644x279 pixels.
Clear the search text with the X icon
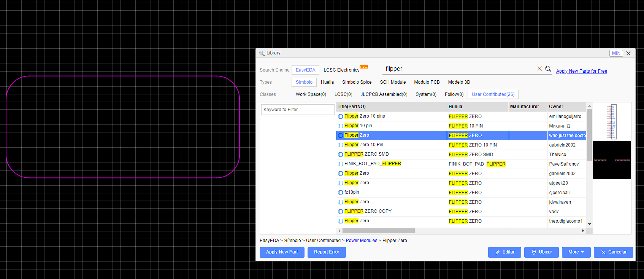[539, 69]
